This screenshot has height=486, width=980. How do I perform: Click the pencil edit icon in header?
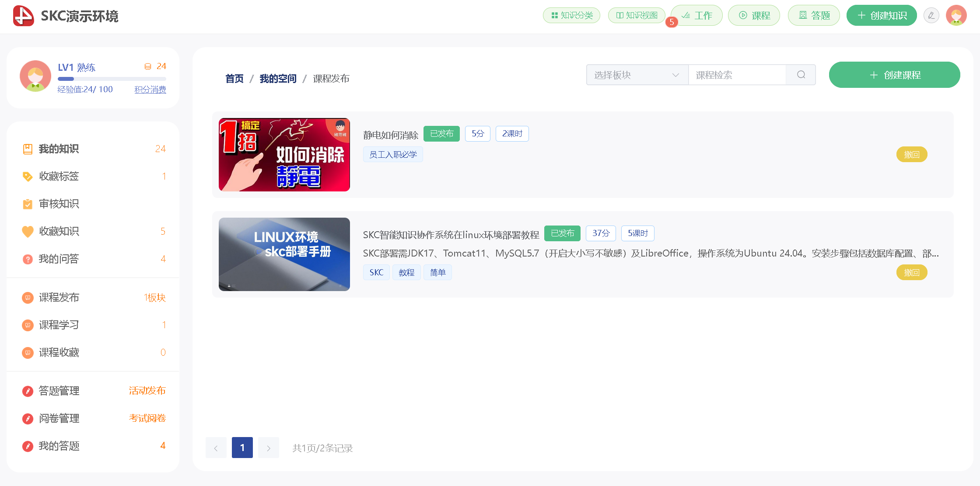[x=931, y=16]
